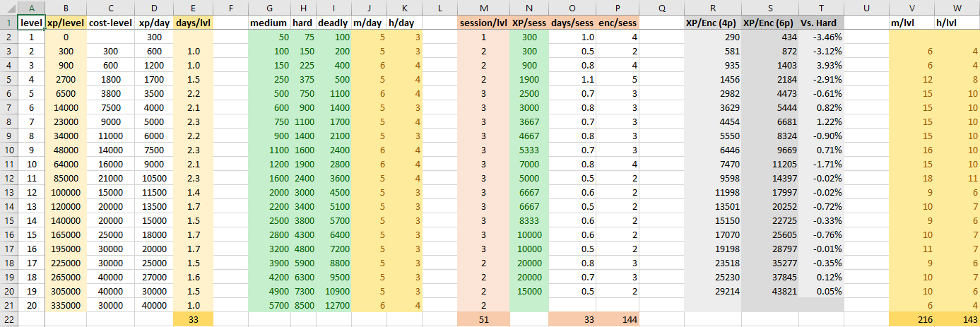This screenshot has width=980, height=327.
Task: Click row header 22
Action: (x=8, y=319)
